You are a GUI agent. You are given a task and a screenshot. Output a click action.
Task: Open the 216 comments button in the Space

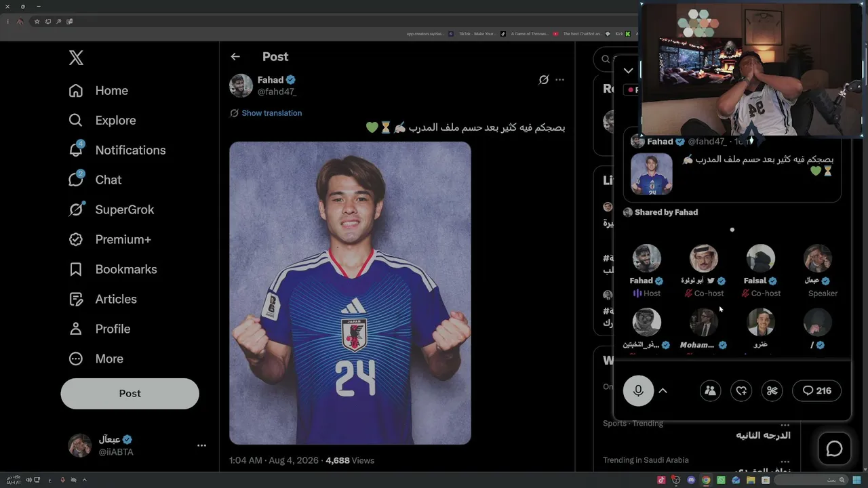coord(817,390)
